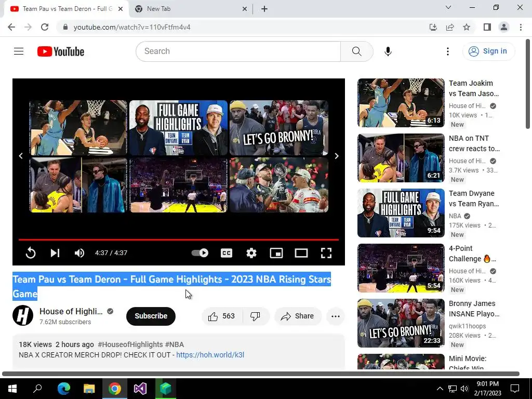
Task: Subscribe to House of Highlights
Action: click(151, 316)
